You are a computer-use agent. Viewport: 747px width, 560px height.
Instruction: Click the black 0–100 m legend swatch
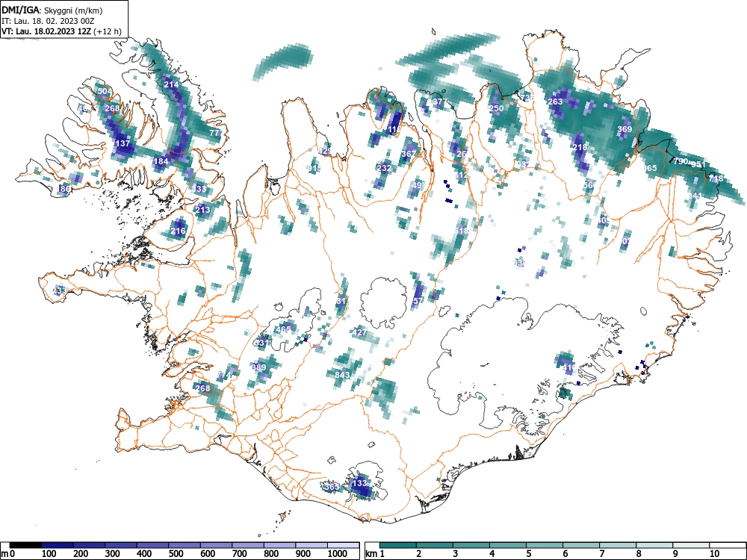[25, 545]
